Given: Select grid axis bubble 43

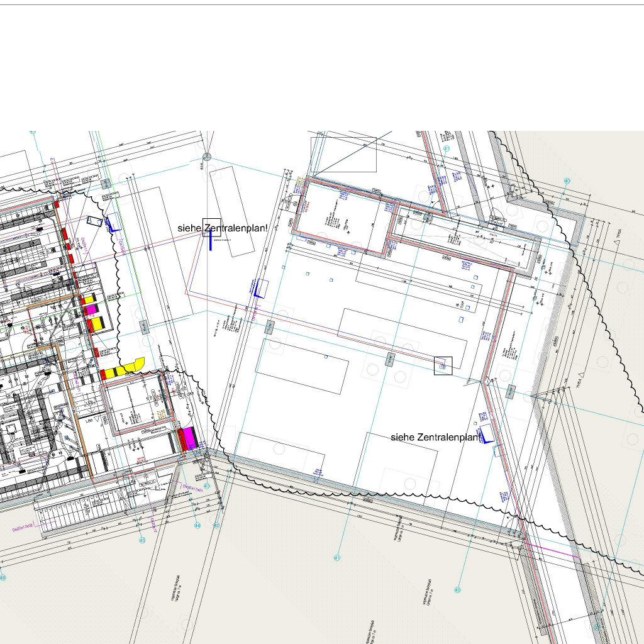Looking at the screenshot, I should point(207,486).
